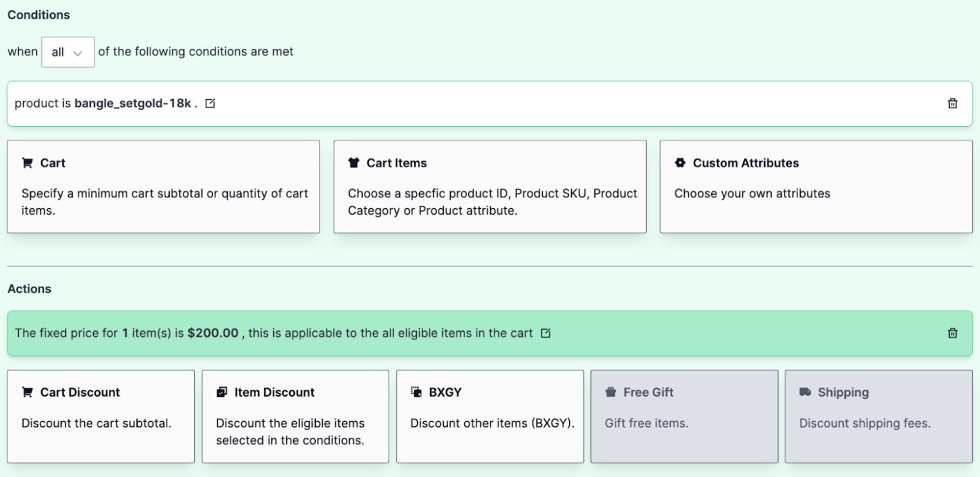Choose the Item Discount action
This screenshot has width=980, height=477.
pos(295,416)
